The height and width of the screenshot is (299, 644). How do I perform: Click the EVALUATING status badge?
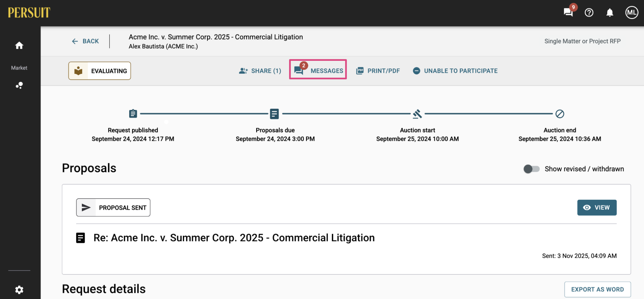tap(99, 71)
